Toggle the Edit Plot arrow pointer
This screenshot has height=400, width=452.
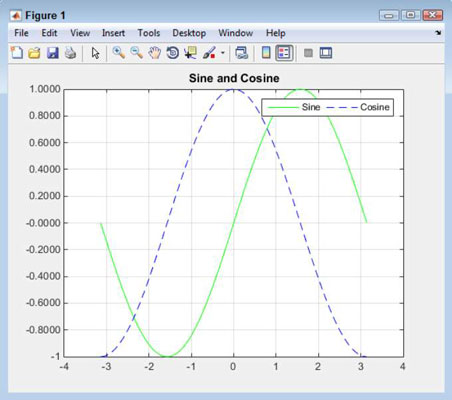click(95, 53)
